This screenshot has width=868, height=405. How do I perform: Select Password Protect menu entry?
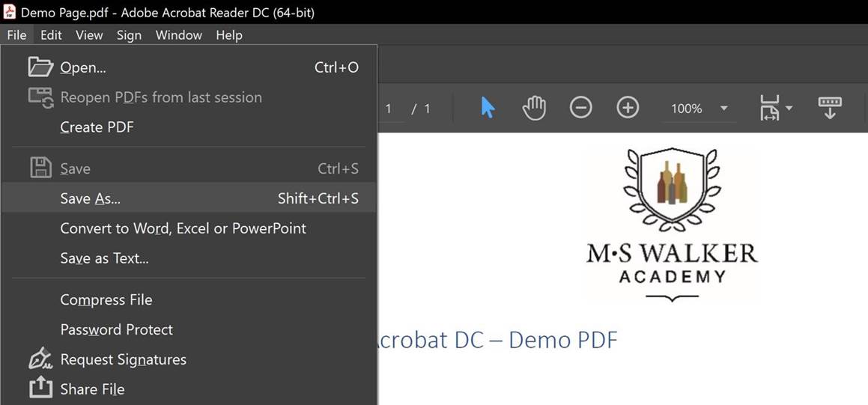coord(116,329)
